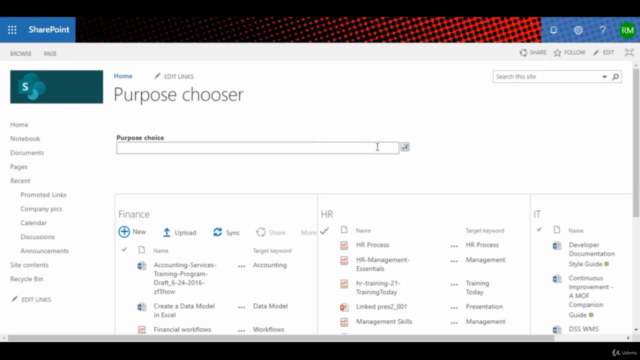Image resolution: width=640 pixels, height=360 pixels.
Task: Open the settings gear menu
Action: [x=578, y=30]
